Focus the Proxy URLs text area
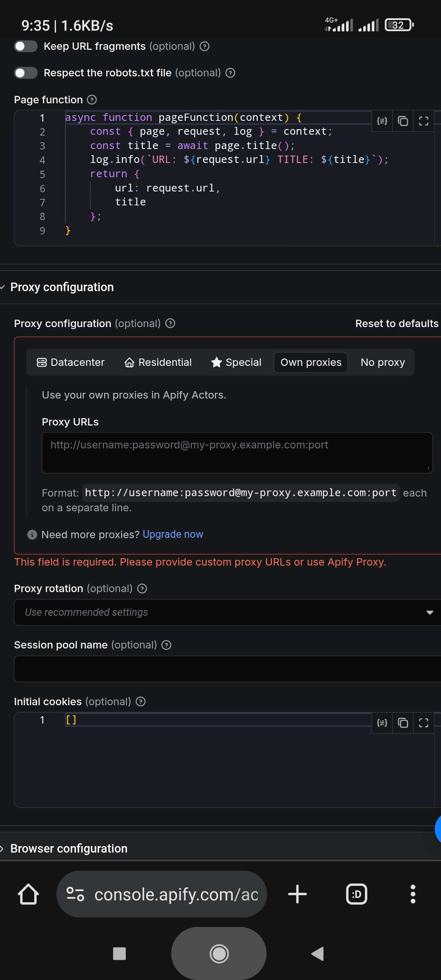The height and width of the screenshot is (980, 441). pos(237,452)
